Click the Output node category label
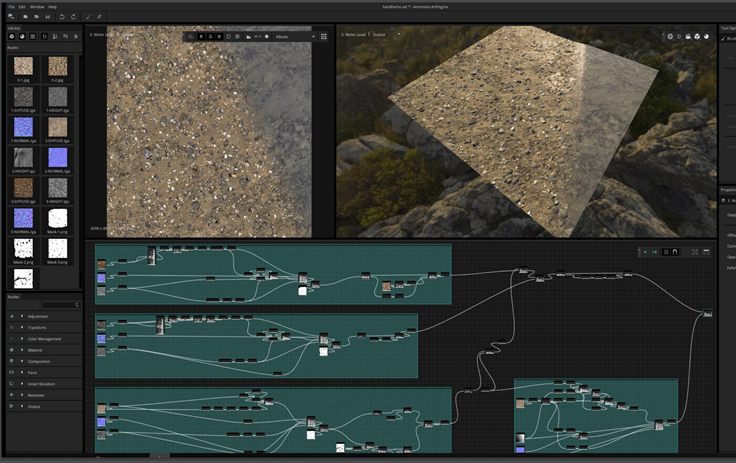The image size is (736, 463). 34,407
